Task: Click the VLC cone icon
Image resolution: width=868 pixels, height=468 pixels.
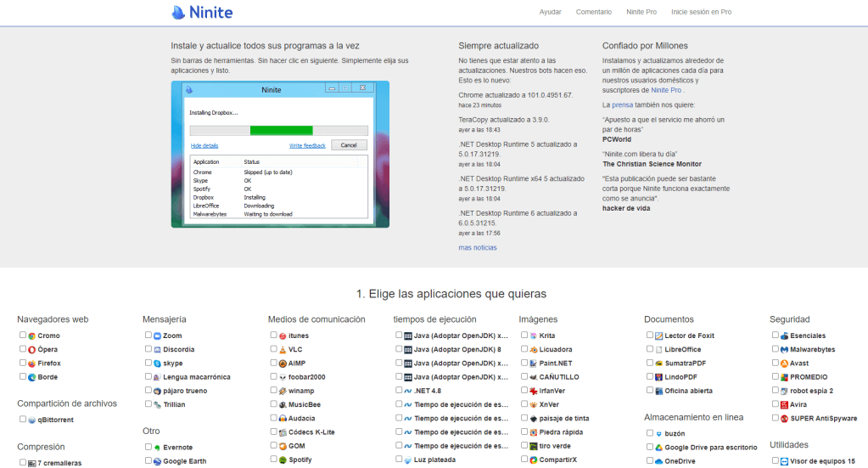Action: point(283,349)
